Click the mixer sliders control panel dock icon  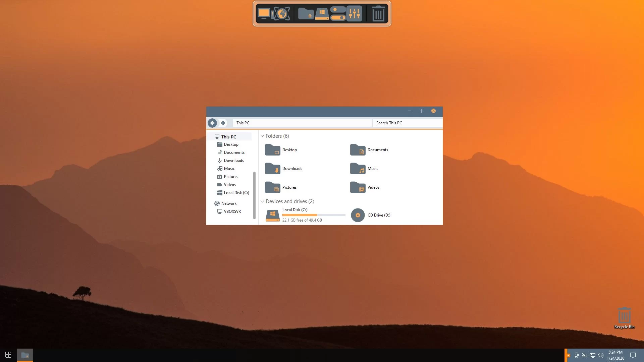point(354,14)
